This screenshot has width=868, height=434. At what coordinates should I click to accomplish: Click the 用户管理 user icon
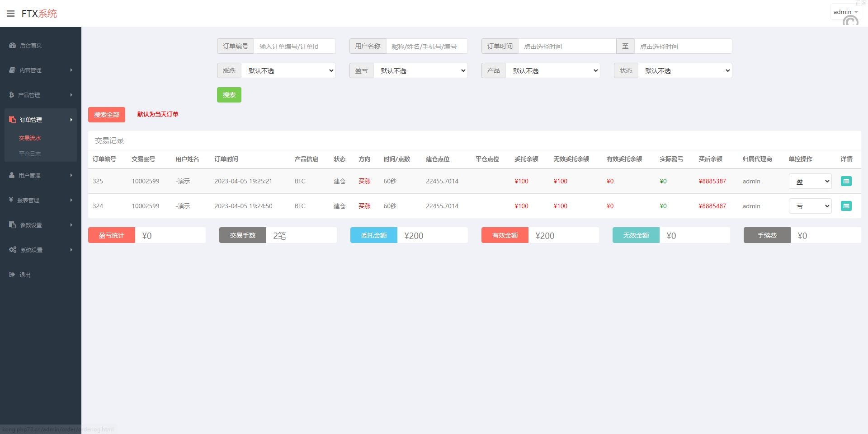click(12, 175)
